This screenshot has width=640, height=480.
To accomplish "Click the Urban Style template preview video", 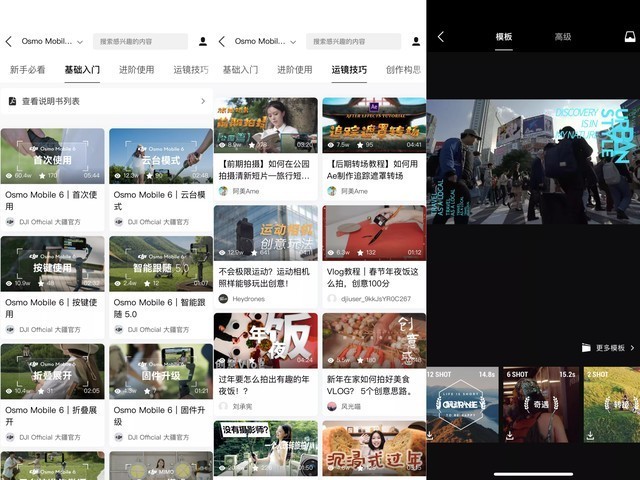I will (533, 162).
